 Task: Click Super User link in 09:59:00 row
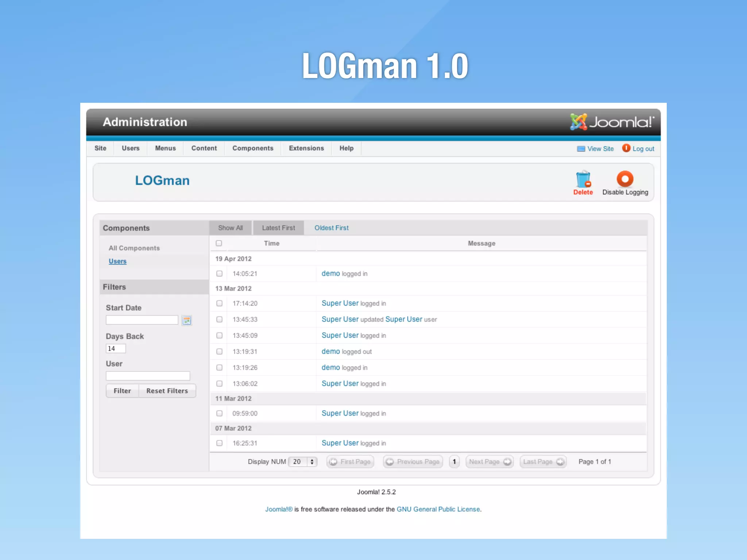point(340,413)
